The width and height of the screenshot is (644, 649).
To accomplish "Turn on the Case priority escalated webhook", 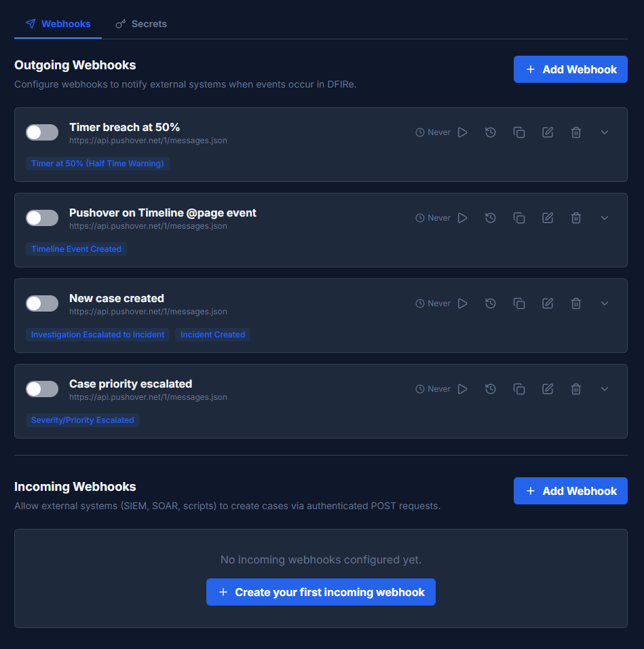I will (x=41, y=388).
